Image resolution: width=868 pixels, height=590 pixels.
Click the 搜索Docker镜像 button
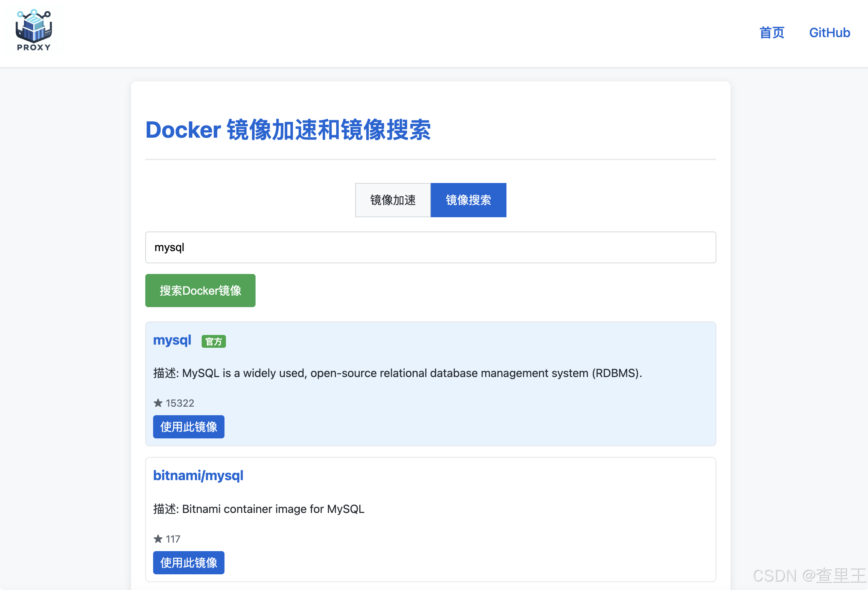tap(200, 290)
